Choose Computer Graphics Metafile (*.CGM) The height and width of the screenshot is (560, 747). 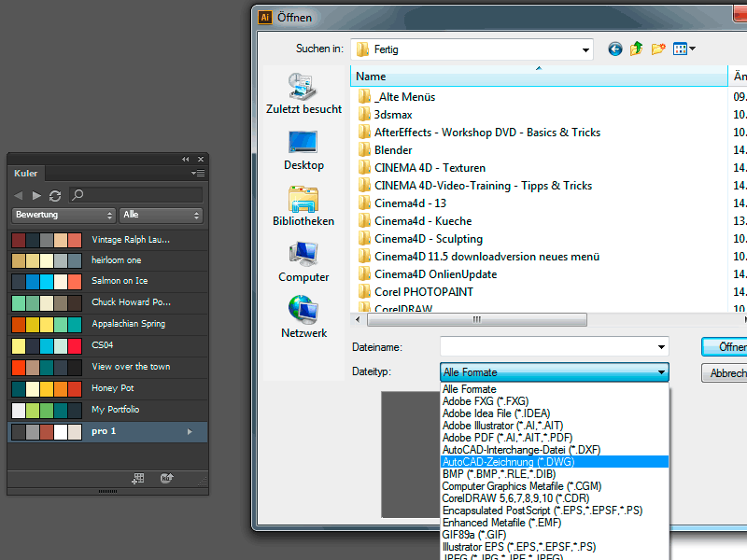(x=555, y=486)
